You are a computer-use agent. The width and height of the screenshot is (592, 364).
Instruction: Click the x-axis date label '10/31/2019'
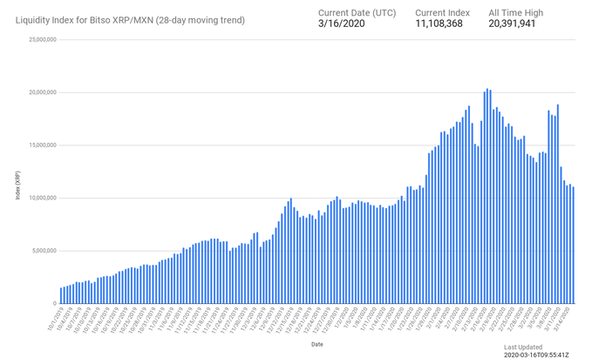click(x=146, y=320)
